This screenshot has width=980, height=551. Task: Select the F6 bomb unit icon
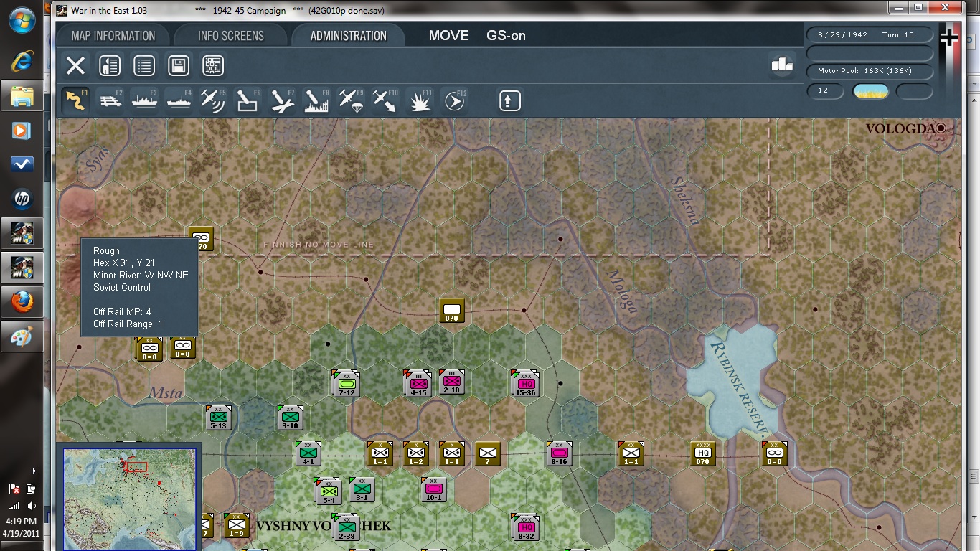(x=248, y=100)
